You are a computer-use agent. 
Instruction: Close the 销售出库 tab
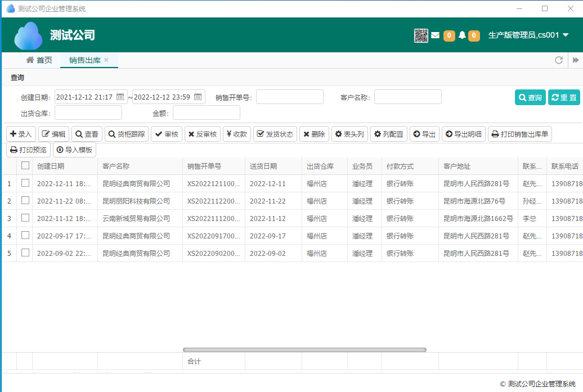106,60
